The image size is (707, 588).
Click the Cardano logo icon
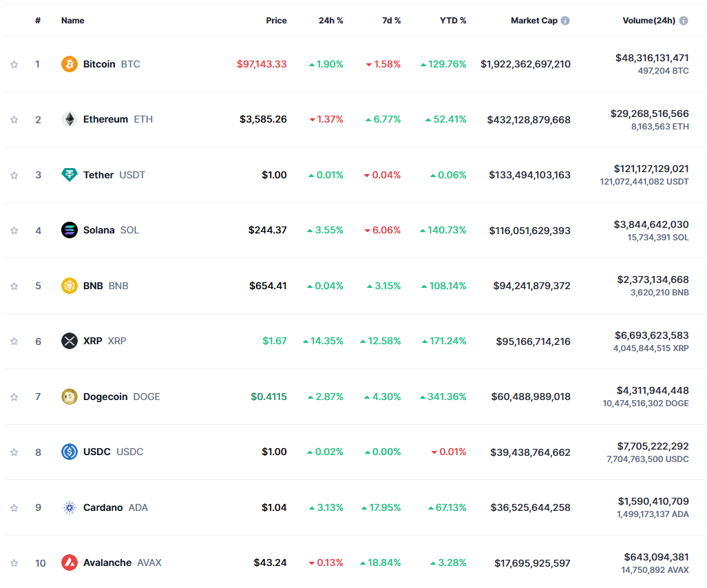pos(70,507)
